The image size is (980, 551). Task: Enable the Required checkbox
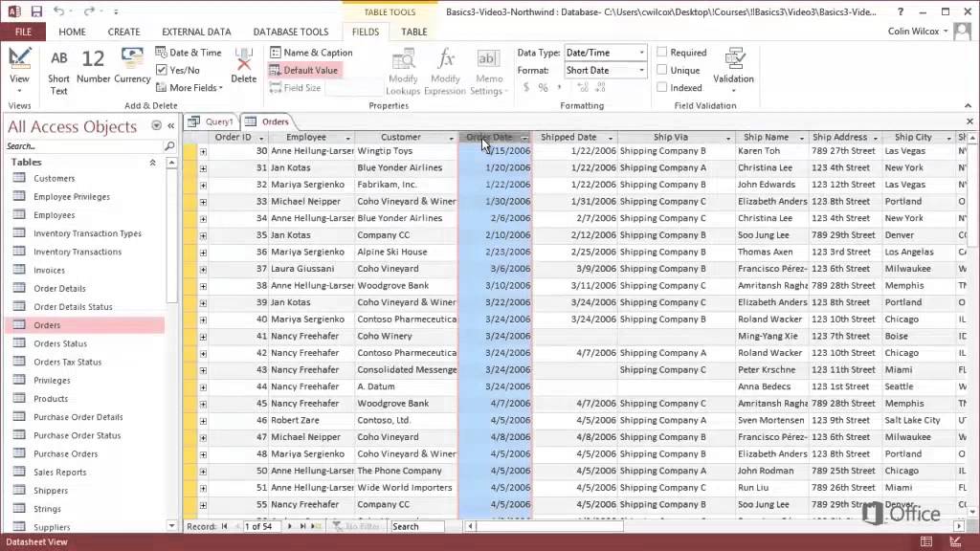click(662, 52)
